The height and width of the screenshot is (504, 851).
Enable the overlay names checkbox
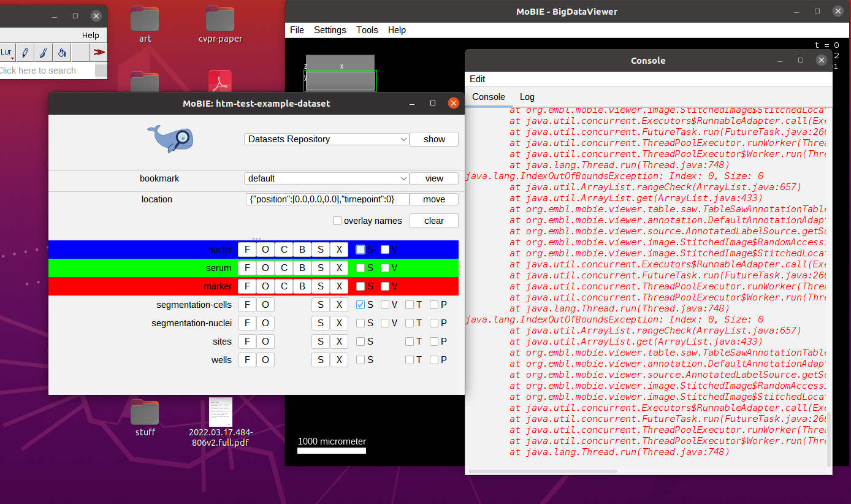(337, 221)
